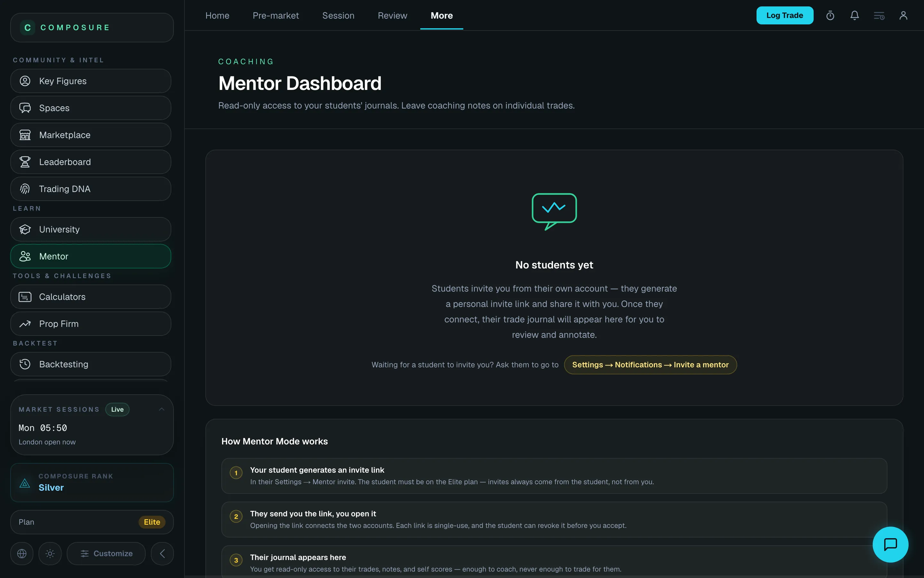Collapse the Market Sessions panel
This screenshot has width=924, height=578.
pyautogui.click(x=161, y=409)
